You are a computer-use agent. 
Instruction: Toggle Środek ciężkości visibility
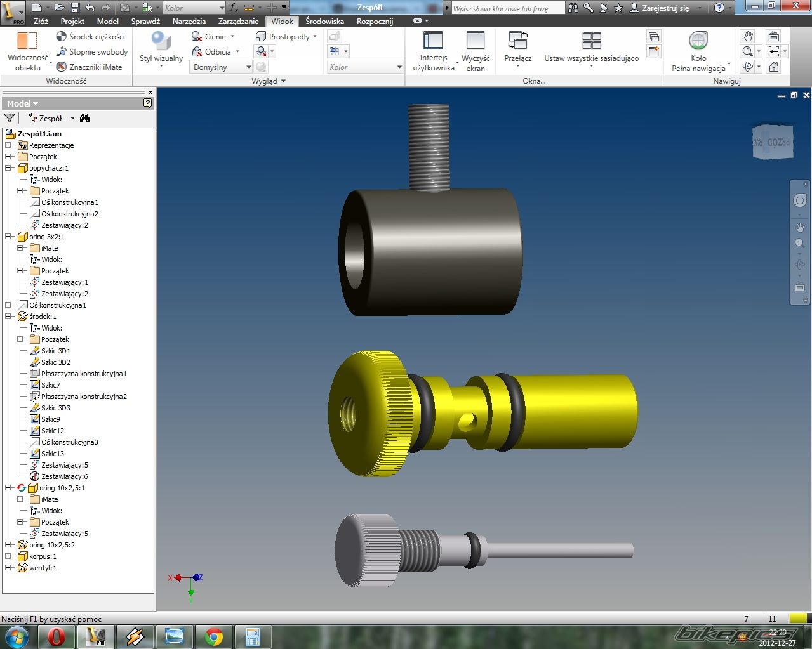[91, 36]
